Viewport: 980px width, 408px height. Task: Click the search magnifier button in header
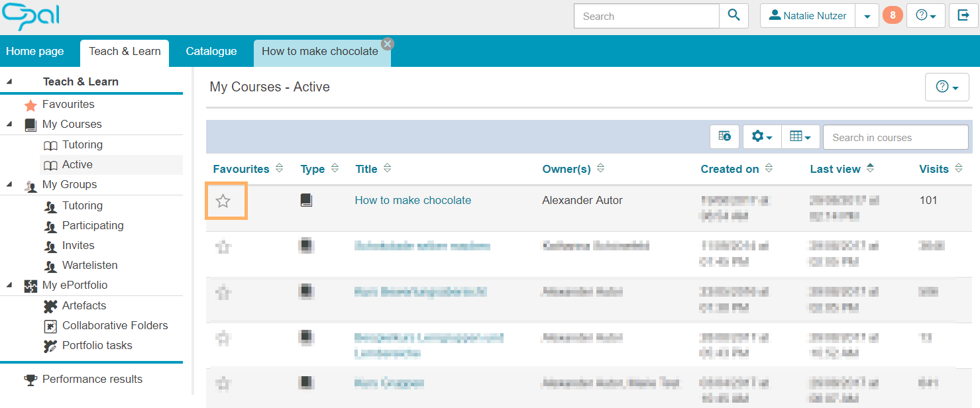(734, 16)
